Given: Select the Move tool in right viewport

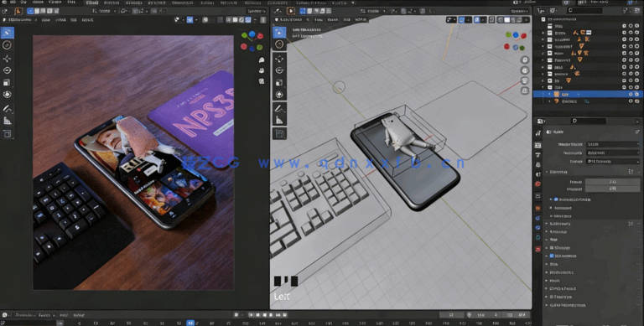Looking at the screenshot, I should (280, 59).
